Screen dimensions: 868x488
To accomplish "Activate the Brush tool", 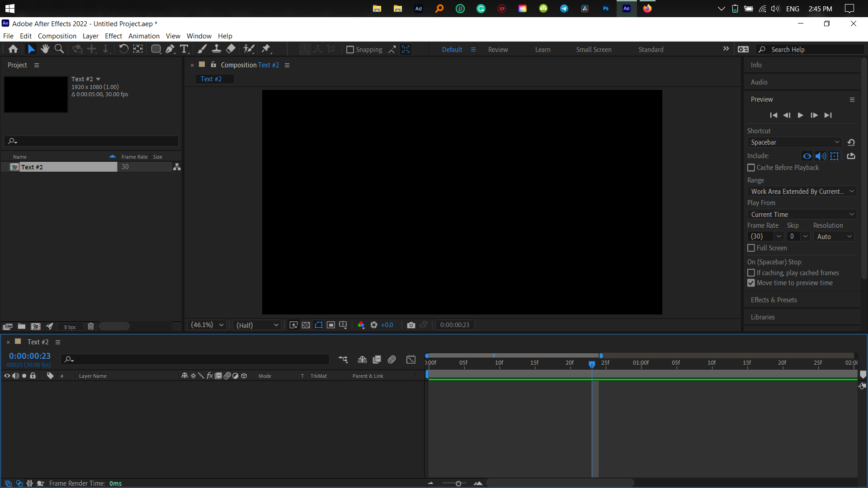I will point(202,49).
